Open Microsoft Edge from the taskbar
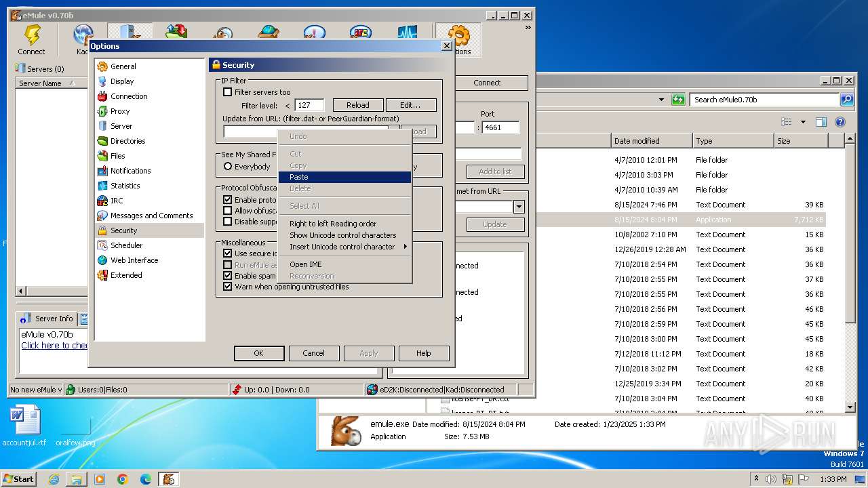 coord(146,479)
